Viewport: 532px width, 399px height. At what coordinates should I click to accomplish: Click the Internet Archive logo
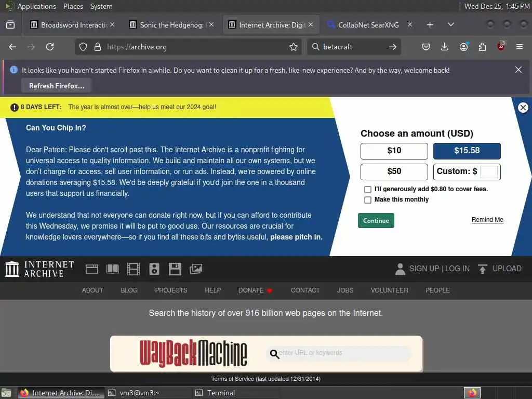tap(39, 269)
